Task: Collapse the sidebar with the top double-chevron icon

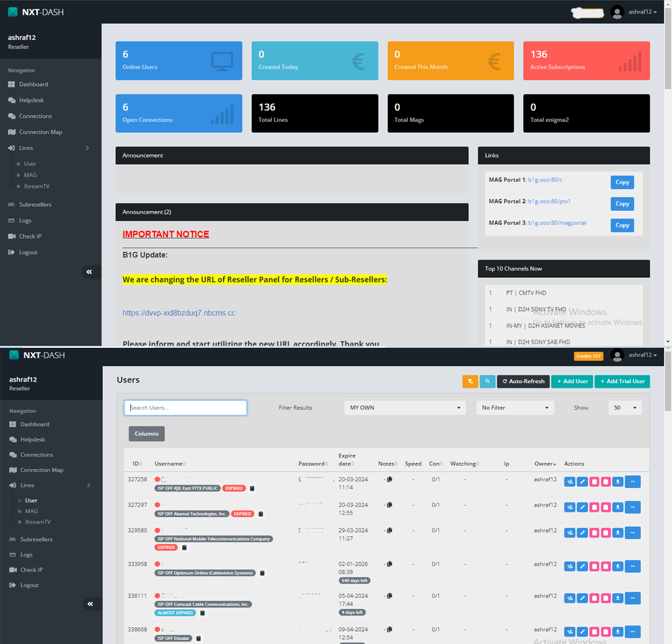Action: click(89, 272)
